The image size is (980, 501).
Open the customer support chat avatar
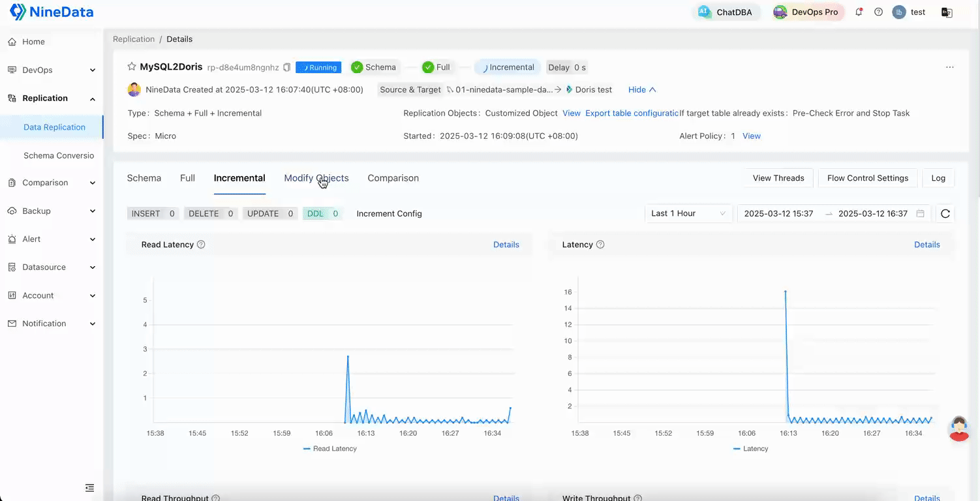pos(959,429)
